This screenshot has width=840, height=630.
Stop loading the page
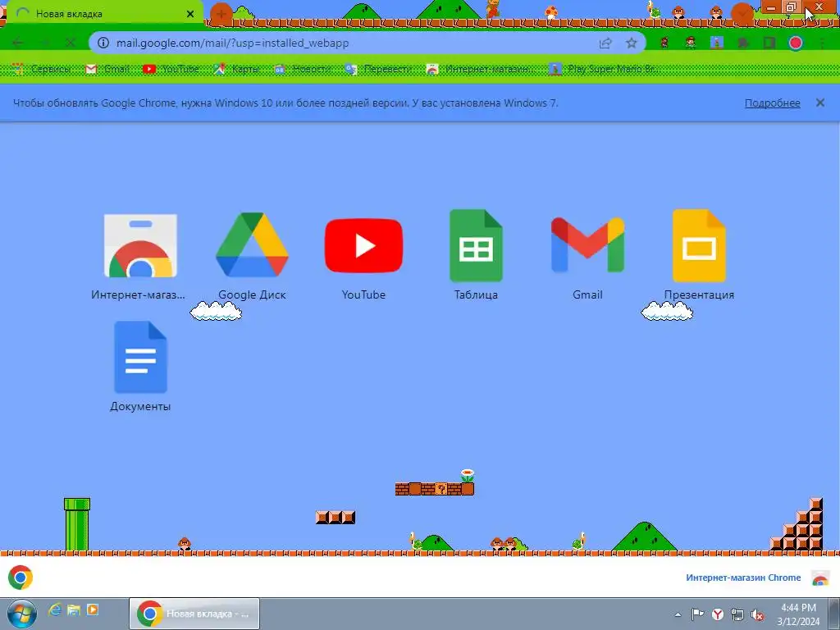coord(71,43)
